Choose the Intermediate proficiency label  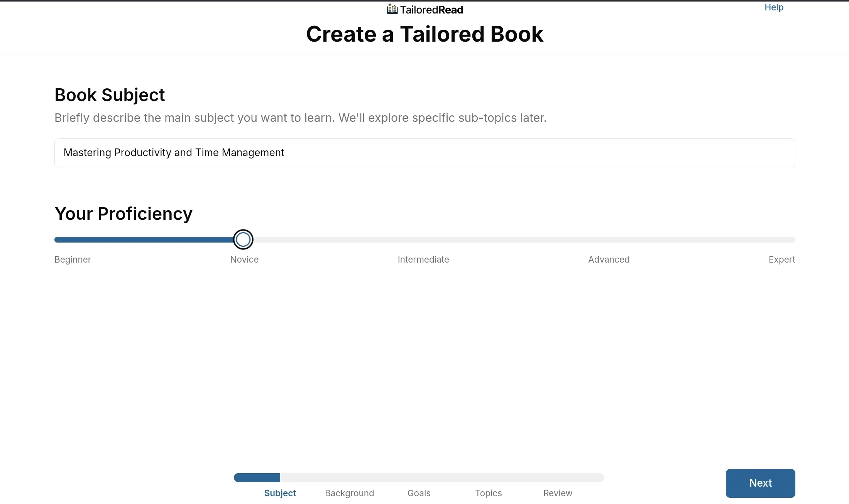[423, 260]
